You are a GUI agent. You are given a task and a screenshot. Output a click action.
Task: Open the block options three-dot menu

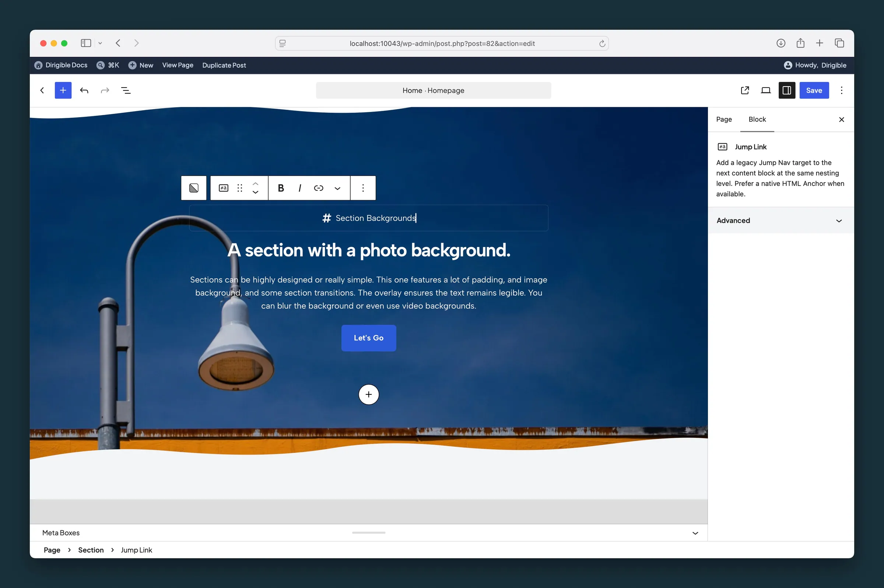(x=363, y=188)
